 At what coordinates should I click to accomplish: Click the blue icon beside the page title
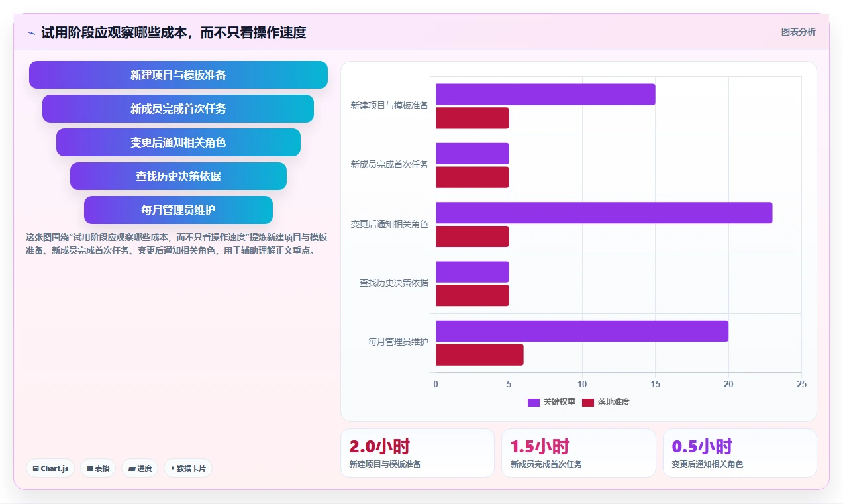(x=31, y=33)
